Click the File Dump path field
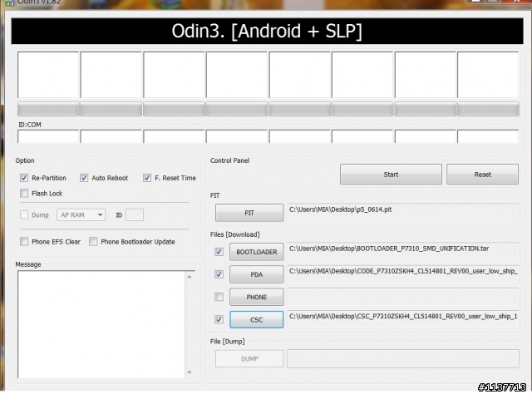The width and height of the screenshot is (532, 394). click(x=403, y=359)
